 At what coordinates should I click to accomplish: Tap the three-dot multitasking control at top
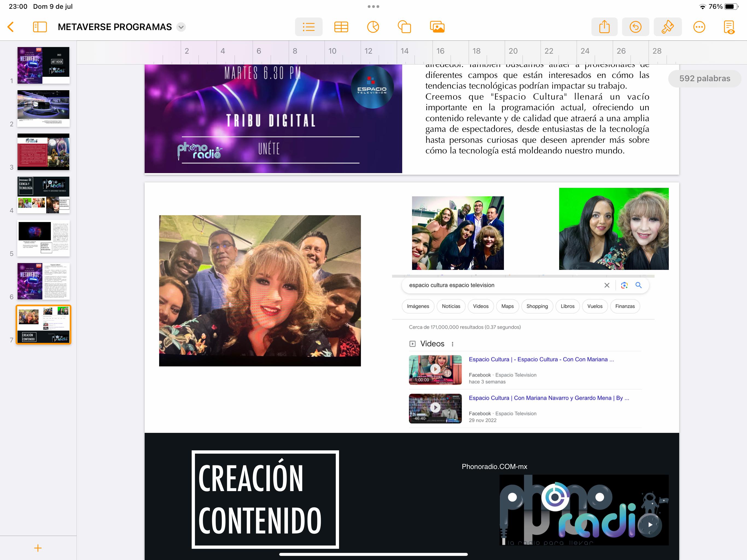[x=373, y=6]
